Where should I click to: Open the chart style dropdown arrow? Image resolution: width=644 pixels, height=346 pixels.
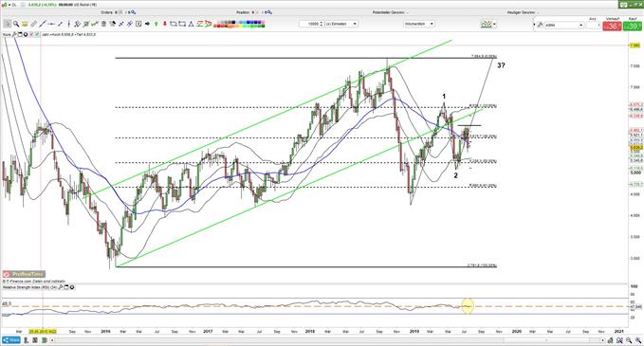point(494,25)
